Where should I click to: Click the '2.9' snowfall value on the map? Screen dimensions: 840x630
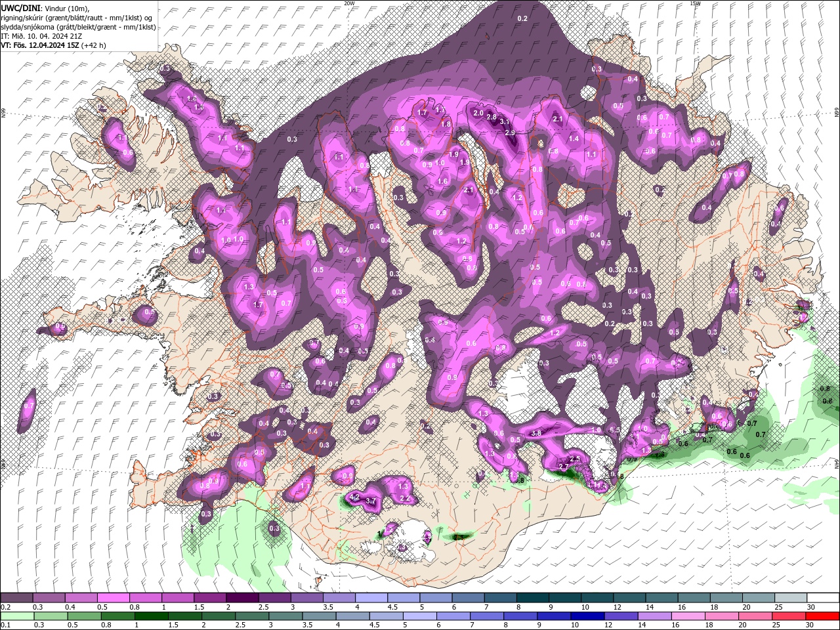tap(510, 133)
